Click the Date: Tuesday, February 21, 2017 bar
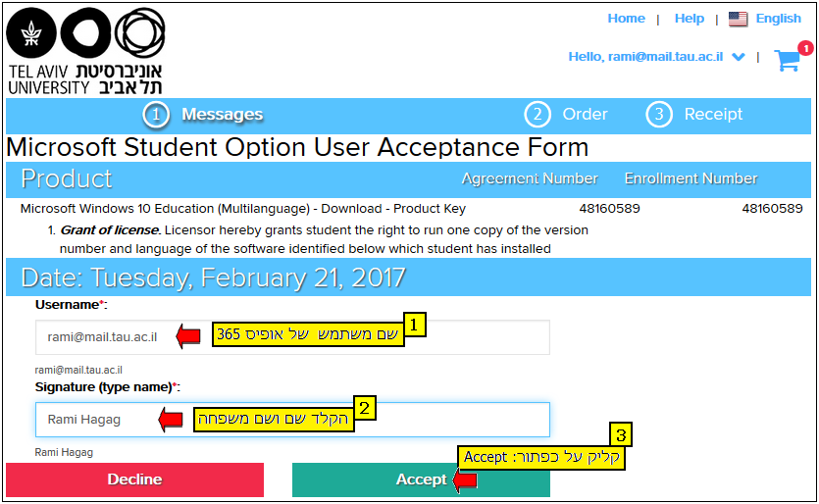Image resolution: width=819 pixels, height=504 pixels. (408, 277)
